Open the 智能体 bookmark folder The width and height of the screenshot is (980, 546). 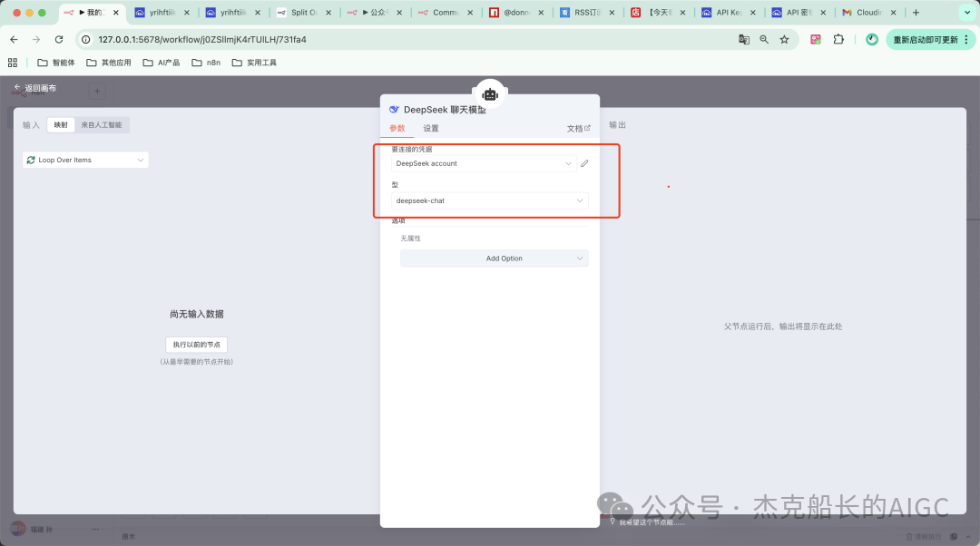point(56,63)
